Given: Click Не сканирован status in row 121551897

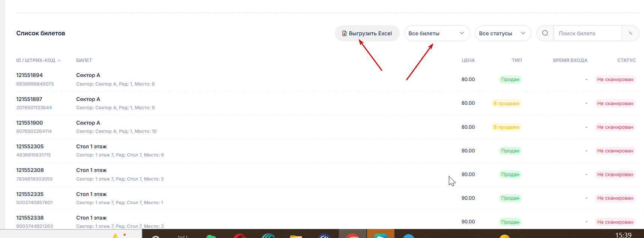Looking at the screenshot, I should point(615,103).
